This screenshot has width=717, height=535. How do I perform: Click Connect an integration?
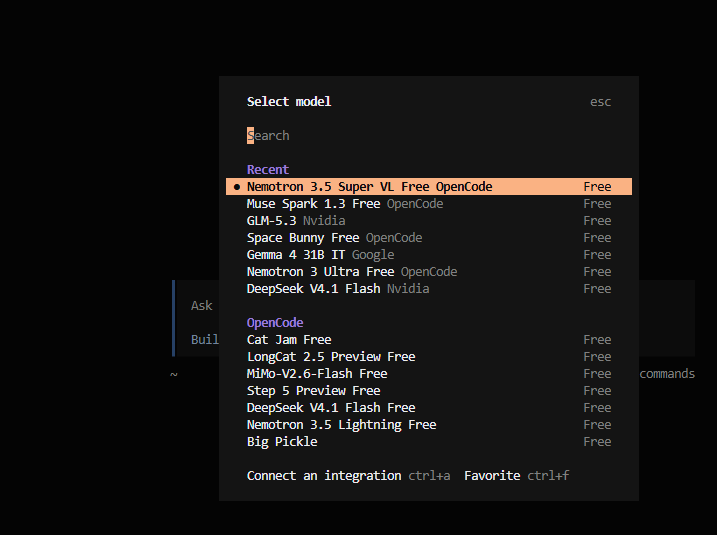point(324,476)
